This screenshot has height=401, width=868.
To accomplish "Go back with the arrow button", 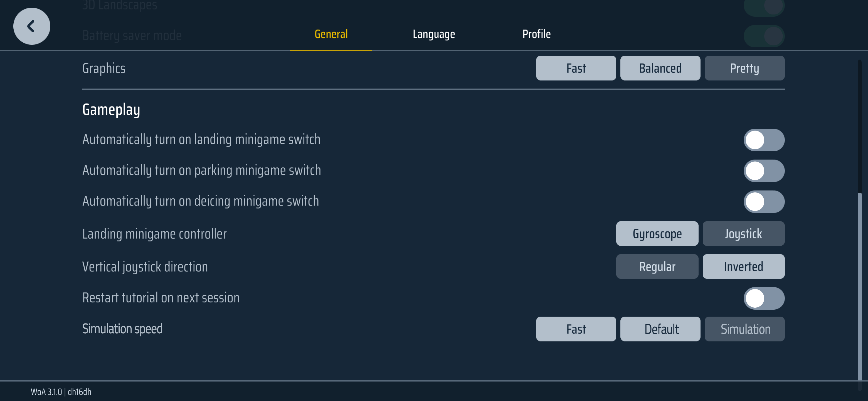I will pos(32,26).
